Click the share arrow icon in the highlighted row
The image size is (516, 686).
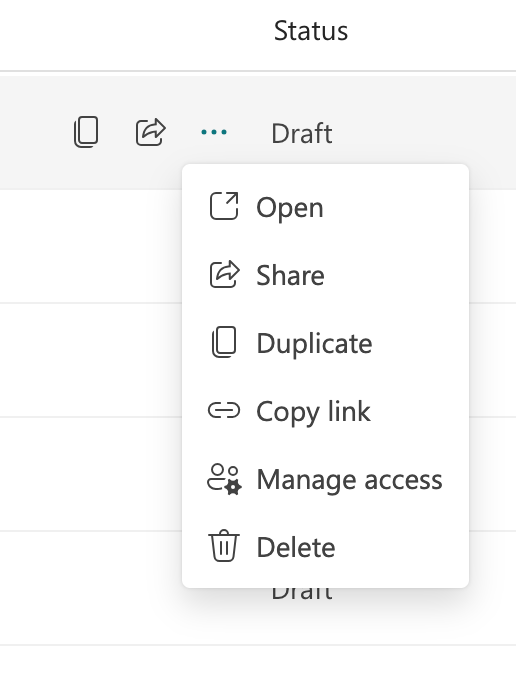(151, 132)
